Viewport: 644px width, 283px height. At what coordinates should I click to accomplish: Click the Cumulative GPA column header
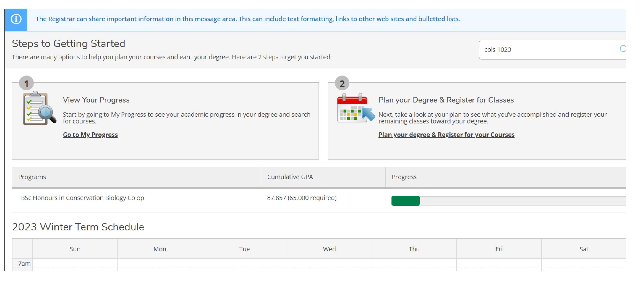[x=290, y=177]
